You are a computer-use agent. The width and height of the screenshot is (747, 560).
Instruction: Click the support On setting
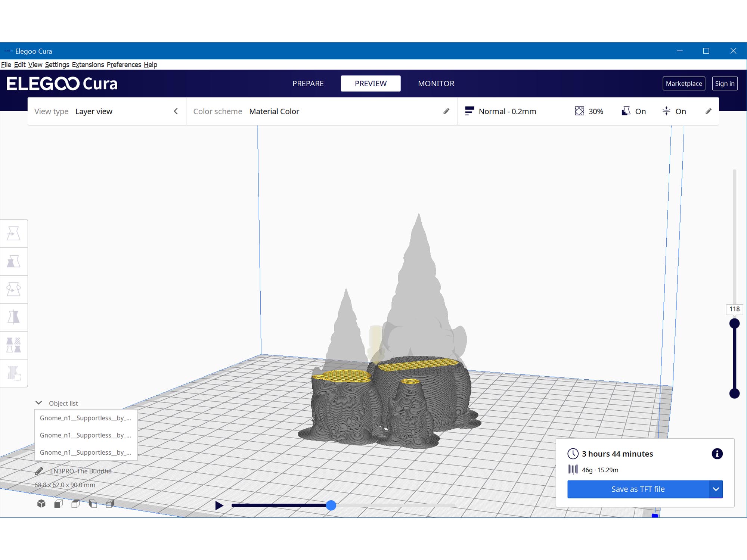(x=633, y=111)
